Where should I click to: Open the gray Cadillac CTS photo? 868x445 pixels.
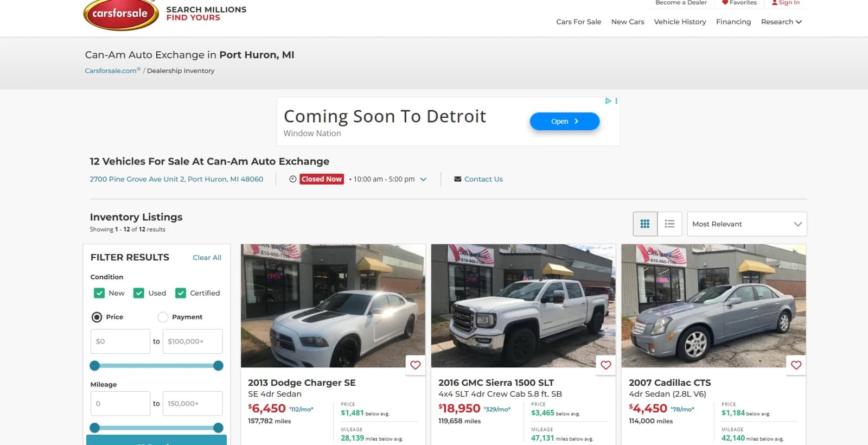(714, 306)
